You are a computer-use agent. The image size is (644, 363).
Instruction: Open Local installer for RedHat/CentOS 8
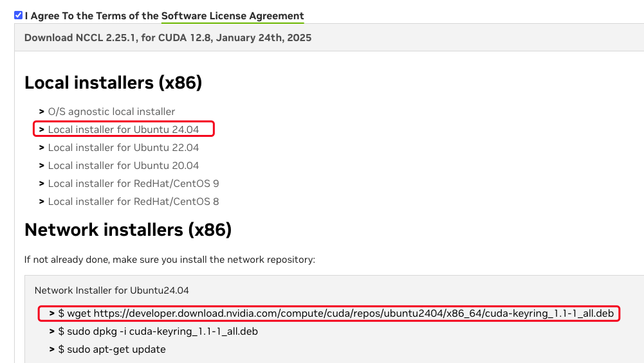click(x=133, y=202)
